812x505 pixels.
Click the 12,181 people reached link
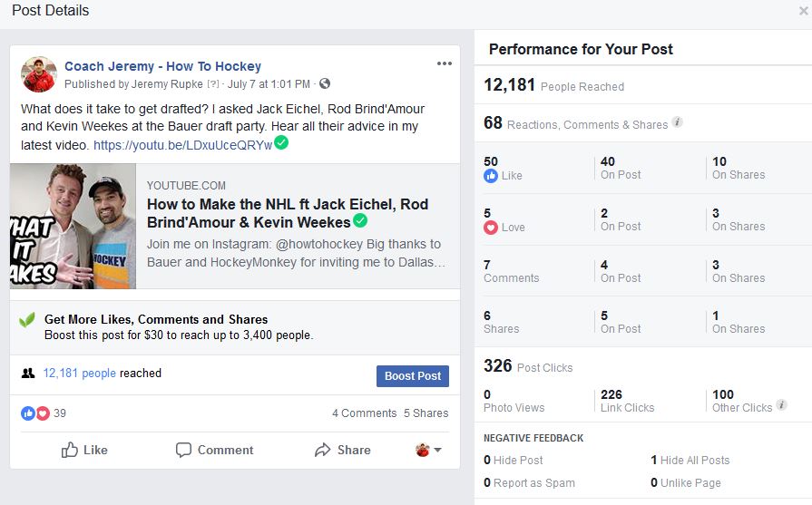tap(79, 373)
